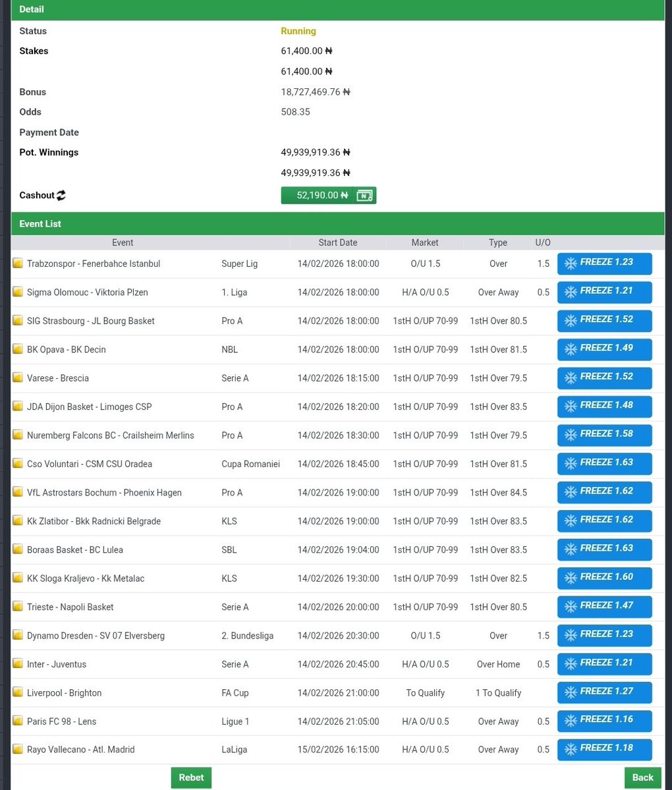Image resolution: width=672 pixels, height=790 pixels.
Task: Freeze BK Opava - BK Decin bet
Action: tap(605, 350)
